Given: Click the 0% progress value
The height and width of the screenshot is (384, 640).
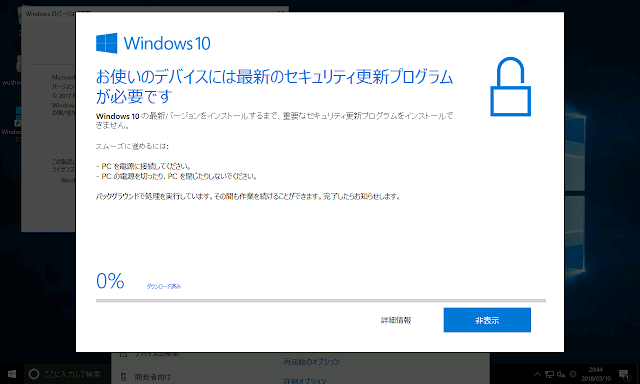Looking at the screenshot, I should (110, 281).
